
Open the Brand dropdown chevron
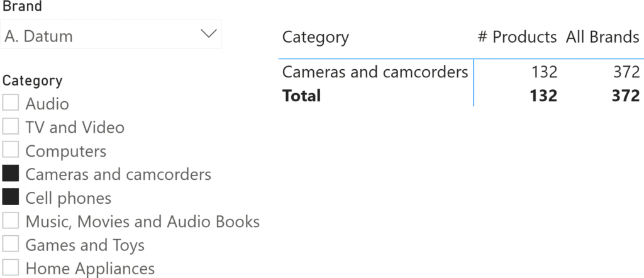208,33
